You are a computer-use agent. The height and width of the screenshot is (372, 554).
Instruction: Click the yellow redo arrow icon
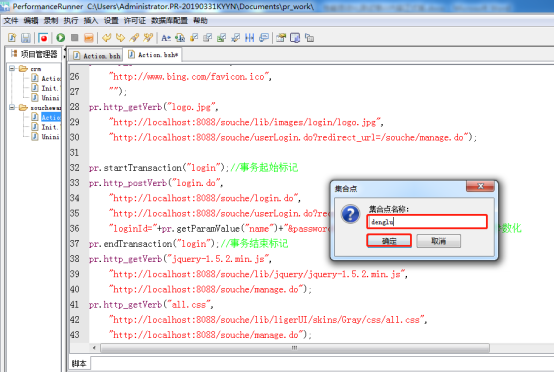click(x=120, y=37)
